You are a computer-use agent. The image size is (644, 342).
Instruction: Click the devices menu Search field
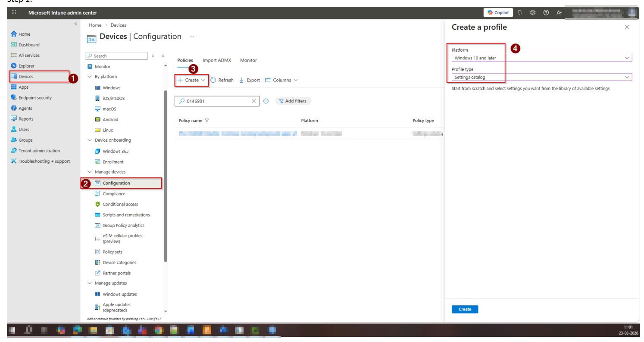pos(116,56)
